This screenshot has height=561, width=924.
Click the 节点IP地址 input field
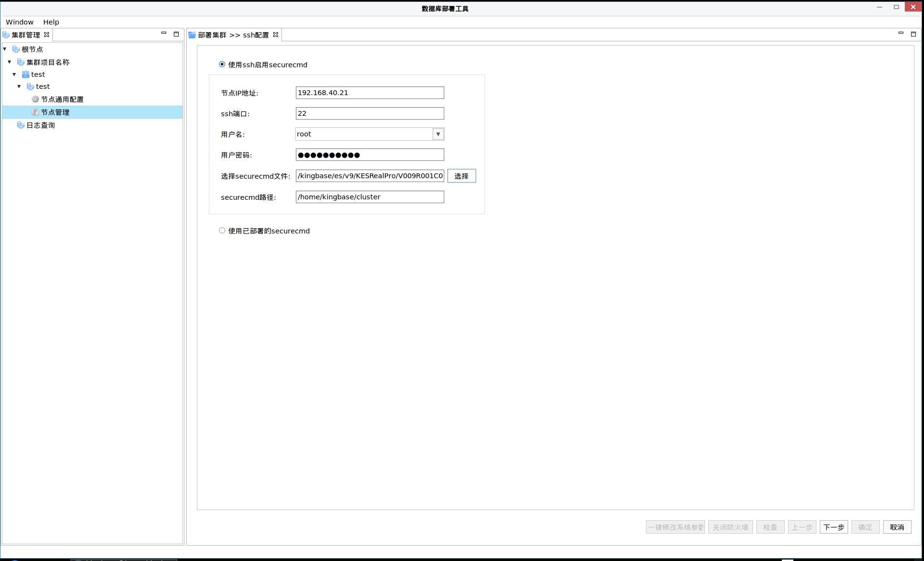[369, 93]
